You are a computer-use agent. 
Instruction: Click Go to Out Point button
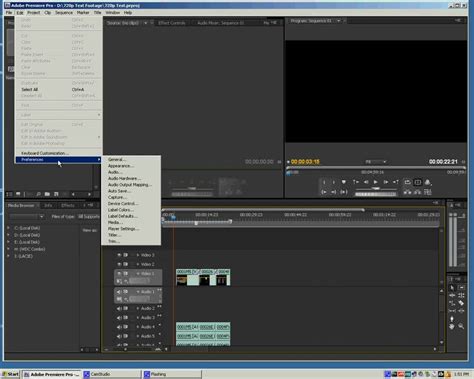(333, 192)
